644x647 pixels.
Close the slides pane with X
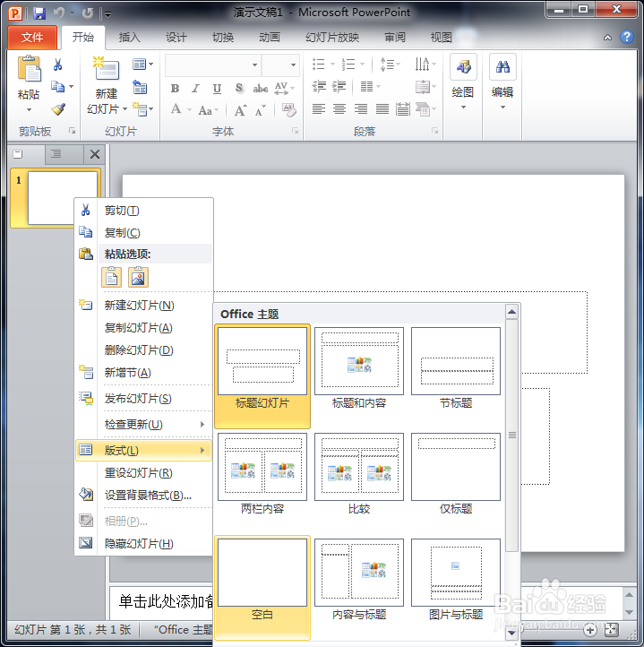click(x=95, y=154)
